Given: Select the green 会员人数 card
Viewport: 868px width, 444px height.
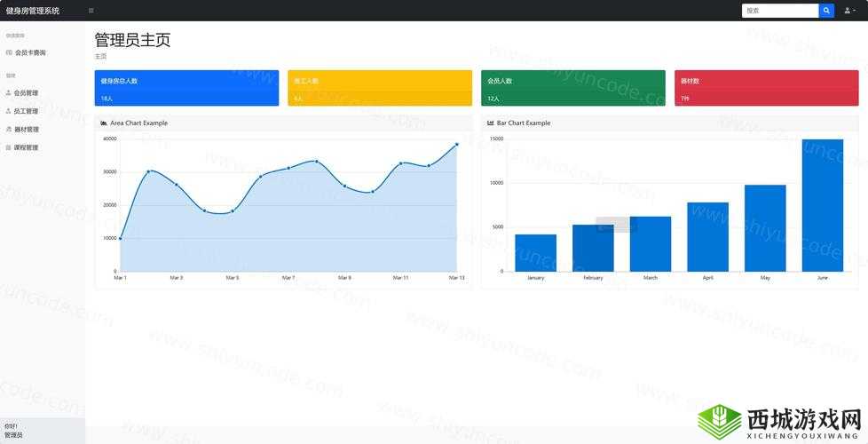Looking at the screenshot, I should 572,88.
